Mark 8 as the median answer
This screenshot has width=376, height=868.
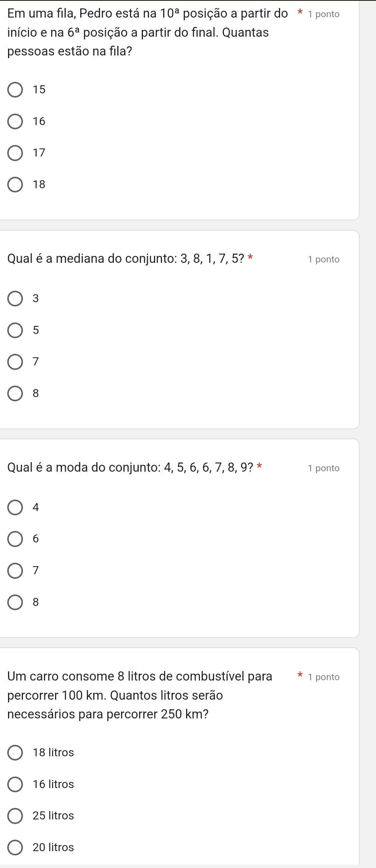click(x=15, y=394)
